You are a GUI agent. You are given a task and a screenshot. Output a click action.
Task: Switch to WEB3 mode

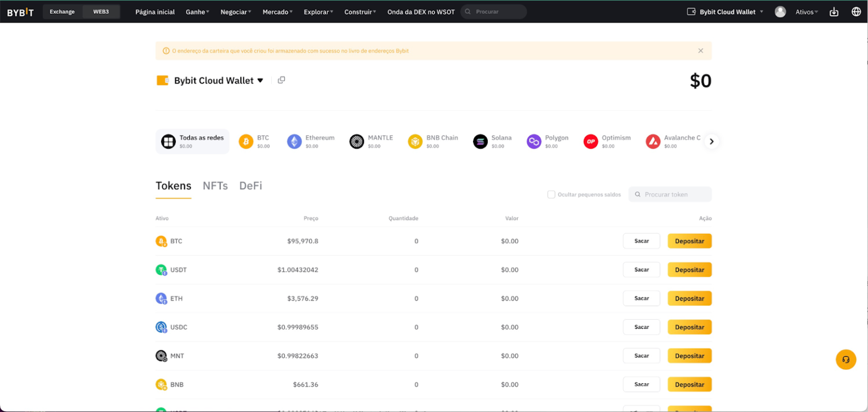101,11
